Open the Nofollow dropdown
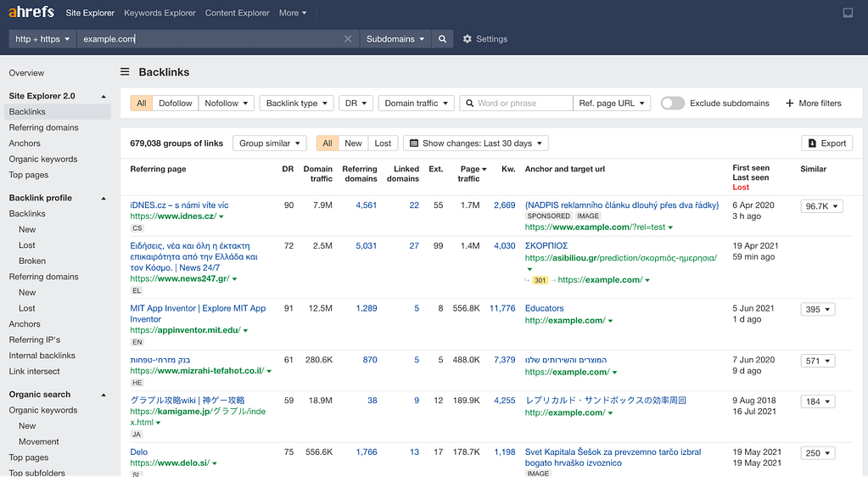 pos(227,103)
